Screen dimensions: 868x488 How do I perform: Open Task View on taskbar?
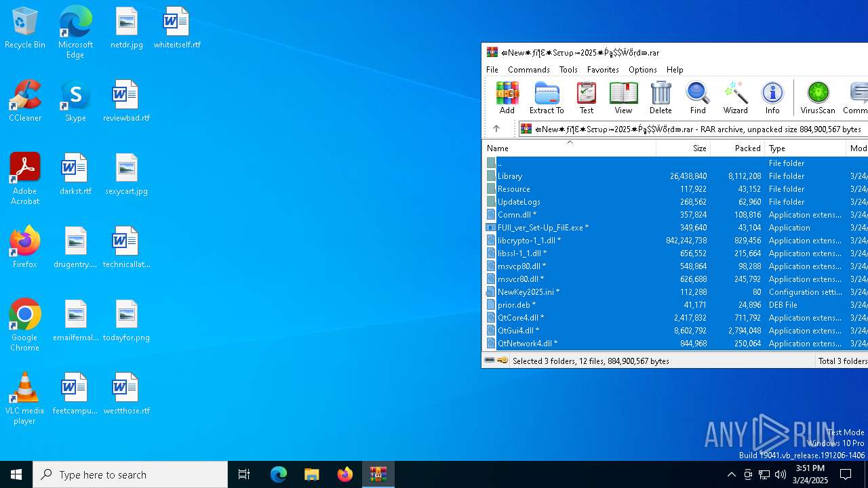click(244, 474)
